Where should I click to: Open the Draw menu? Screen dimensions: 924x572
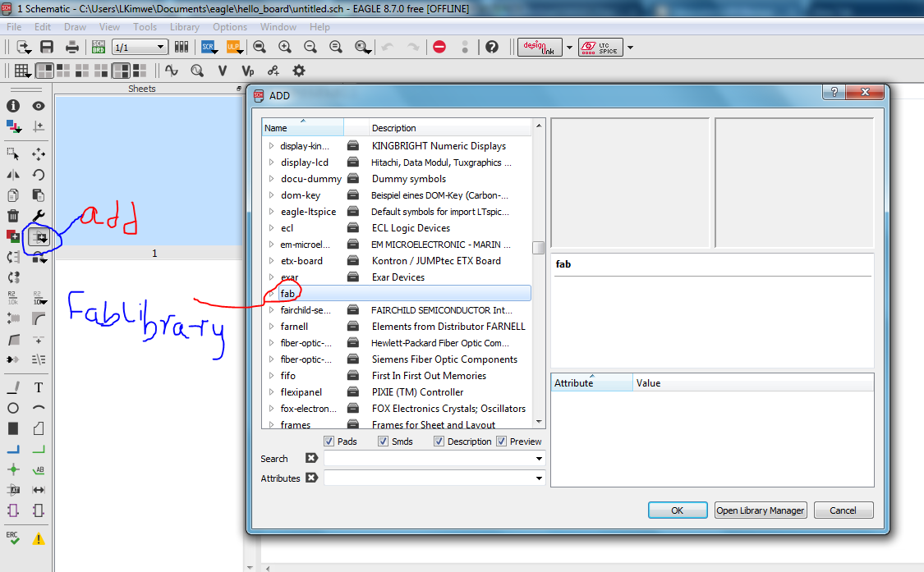click(x=75, y=27)
